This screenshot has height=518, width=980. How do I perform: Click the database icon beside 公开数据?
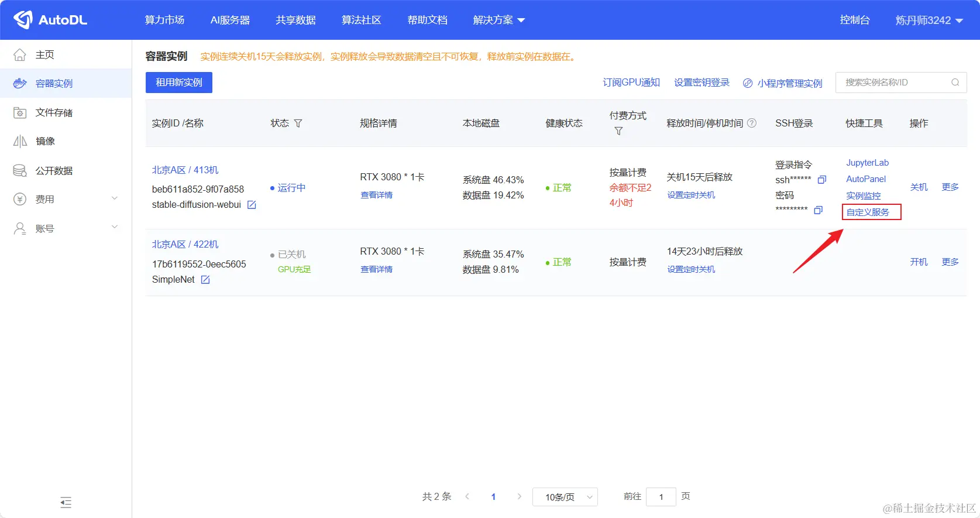click(20, 170)
